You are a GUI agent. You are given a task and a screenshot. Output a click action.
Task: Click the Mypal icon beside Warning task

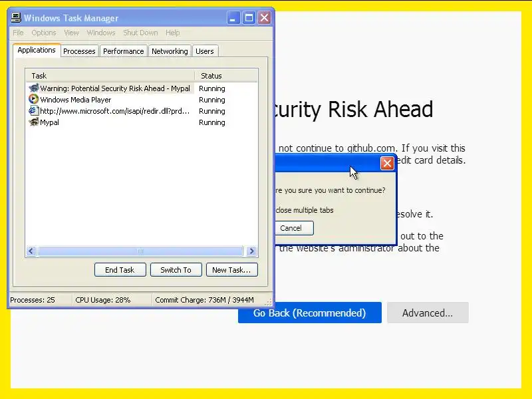click(34, 88)
